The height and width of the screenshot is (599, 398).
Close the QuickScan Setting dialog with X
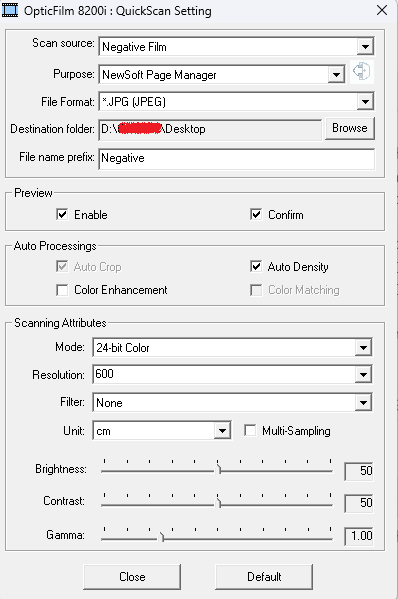tap(382, 10)
